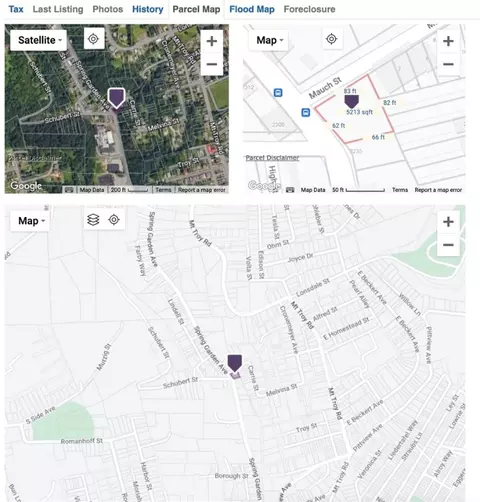The height and width of the screenshot is (502, 480).
Task: Zoom out on the parcel boundary map
Action: 448,64
